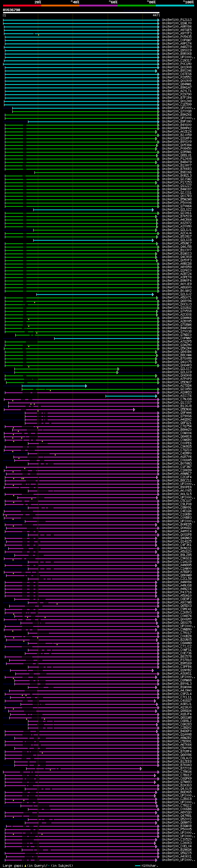
Task: Click the UniRef100_B8HPK2 entry
Action: [x=177, y=128]
